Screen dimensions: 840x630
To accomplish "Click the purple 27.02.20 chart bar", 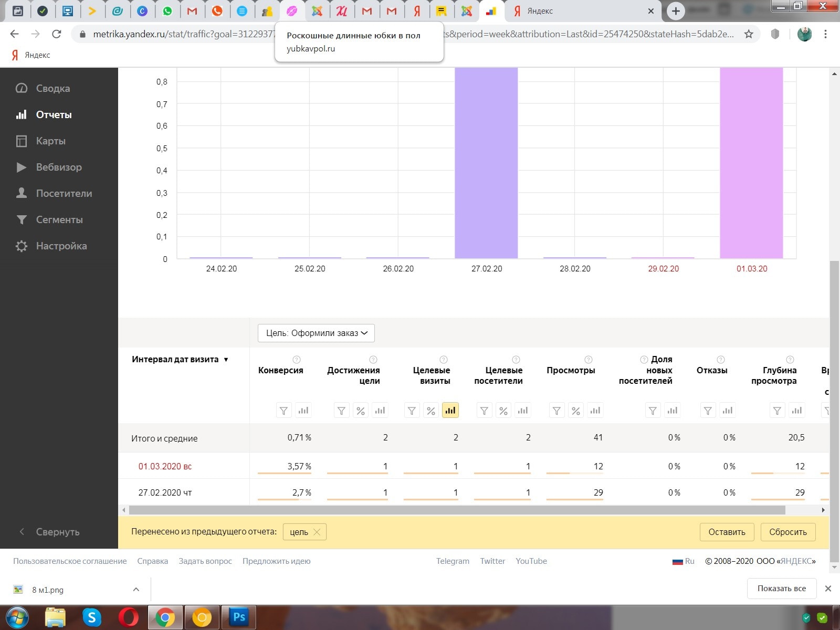I will click(x=486, y=163).
